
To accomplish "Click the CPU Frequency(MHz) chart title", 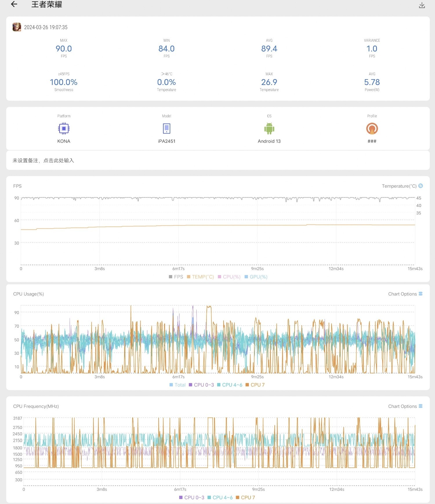I will tap(36, 406).
